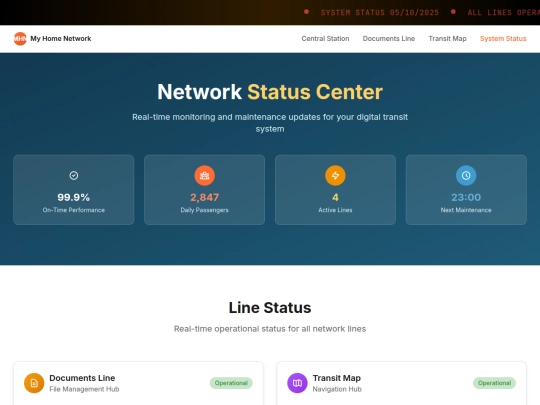Click the Next Maintenance label
The image size is (540, 405).
[x=466, y=210]
